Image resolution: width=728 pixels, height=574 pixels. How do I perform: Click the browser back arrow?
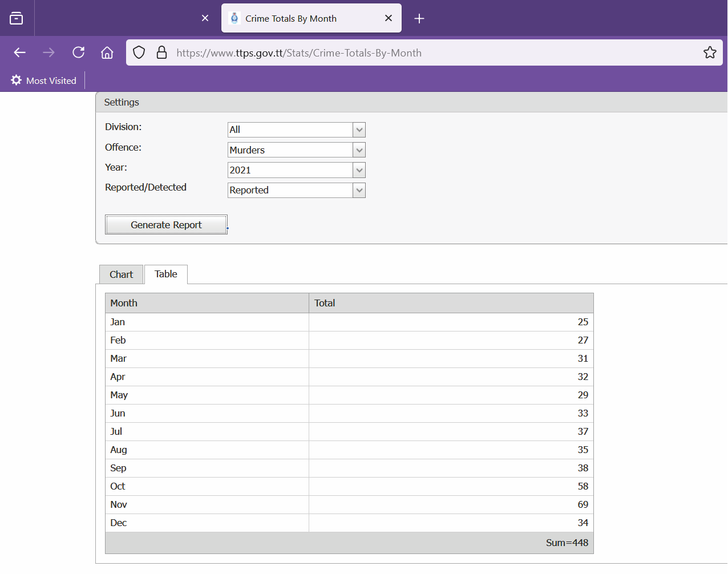tap(20, 52)
